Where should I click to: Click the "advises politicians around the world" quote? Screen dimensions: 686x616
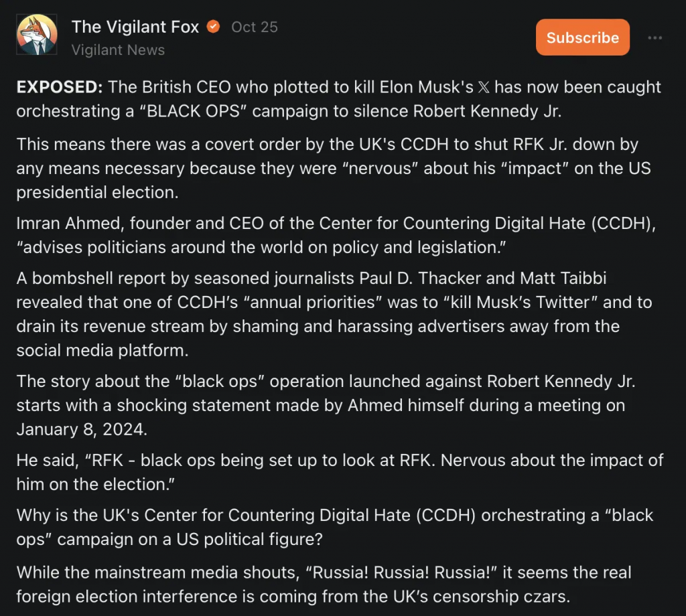(x=261, y=248)
